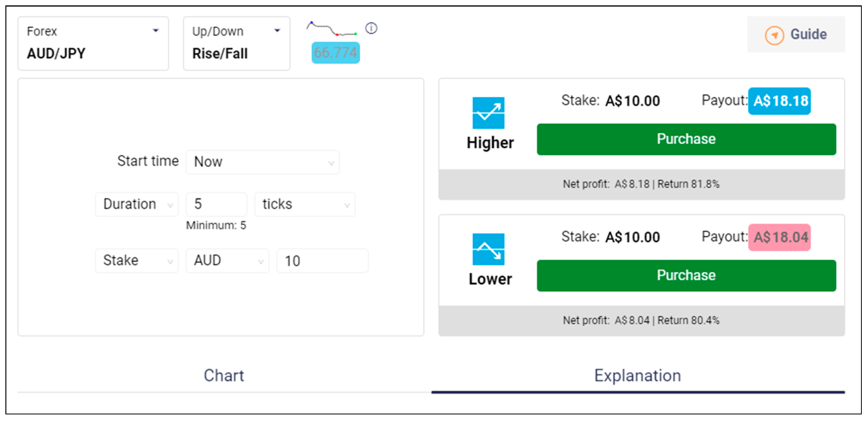Click the Lower contract arrow icon
868x423 pixels.
click(488, 249)
